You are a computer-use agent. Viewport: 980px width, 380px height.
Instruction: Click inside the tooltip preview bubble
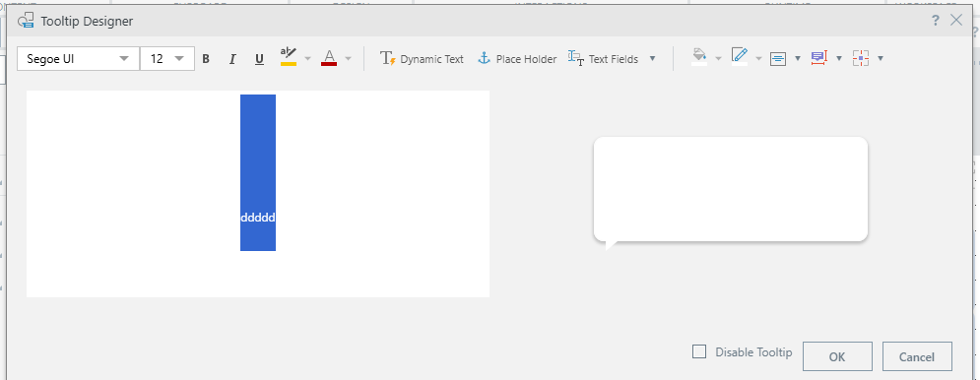point(730,189)
